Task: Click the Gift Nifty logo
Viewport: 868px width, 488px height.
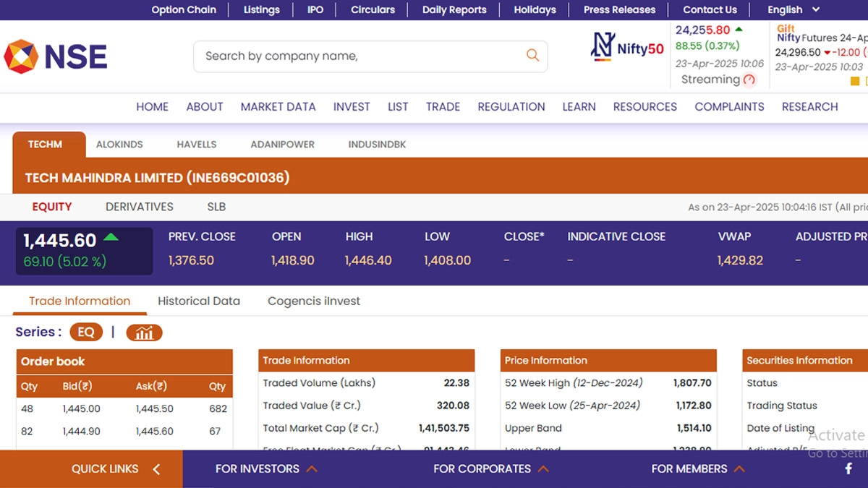Action: point(788,33)
